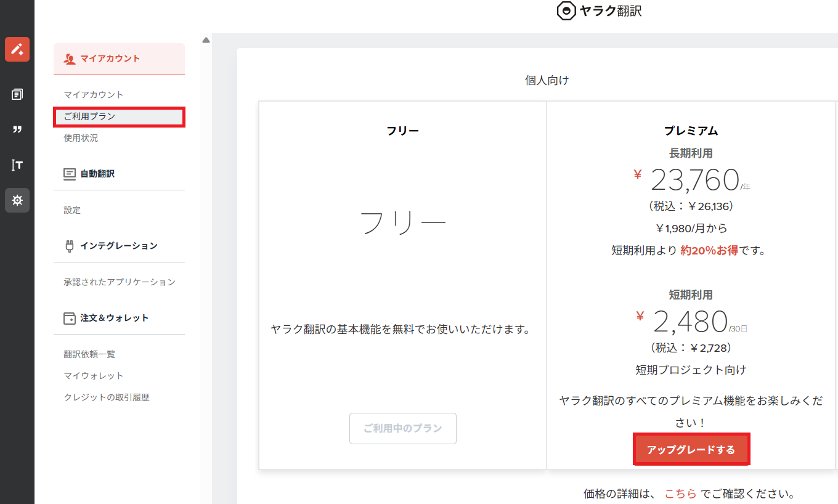
Task: Select ご利用プラン in the sidebar
Action: click(119, 116)
